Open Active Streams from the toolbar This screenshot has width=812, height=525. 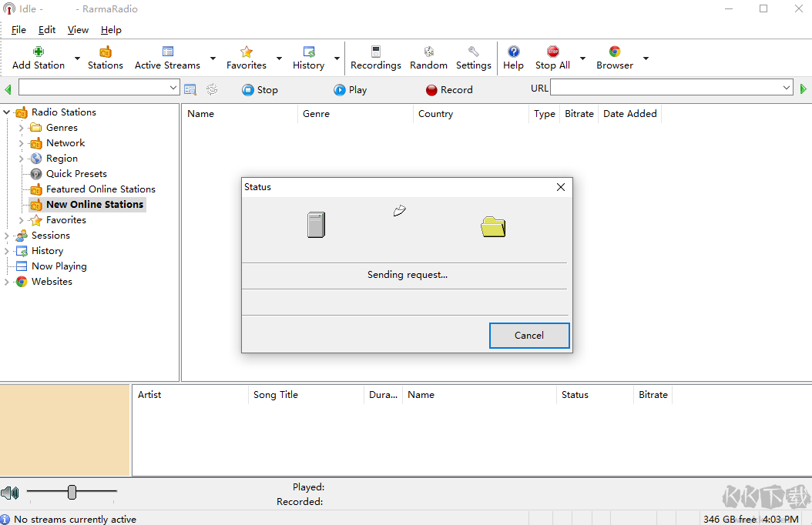coord(167,52)
